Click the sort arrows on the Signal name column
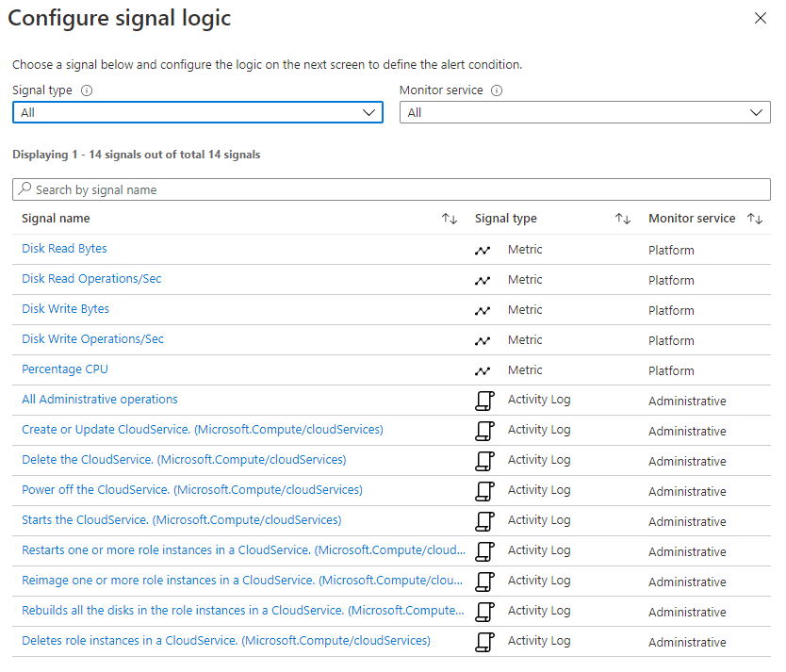 450,218
